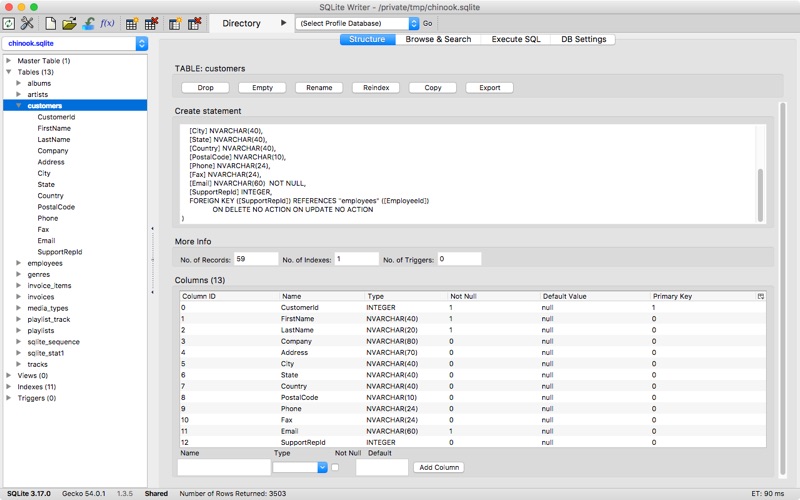Click the blue arrow import icon
This screenshot has height=500, width=800.
click(88, 23)
